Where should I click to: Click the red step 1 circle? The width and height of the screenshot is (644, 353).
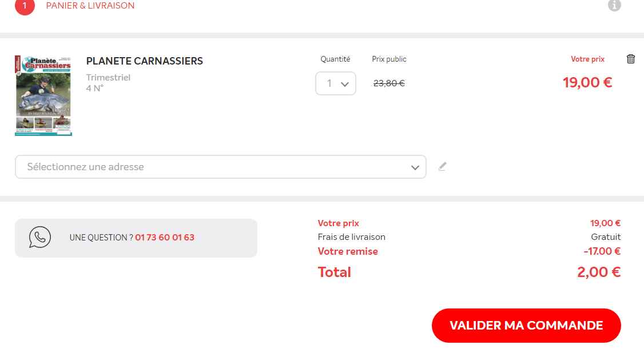click(25, 6)
